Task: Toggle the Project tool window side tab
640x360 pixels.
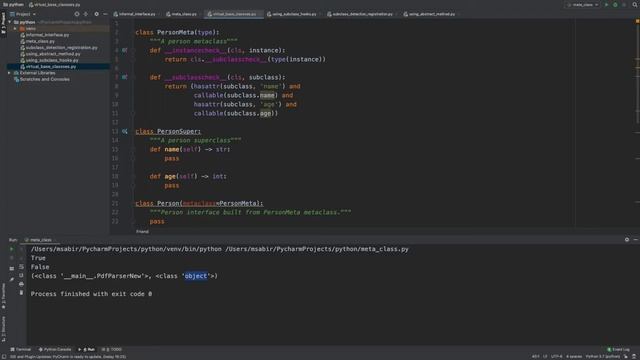Action: tap(3, 23)
